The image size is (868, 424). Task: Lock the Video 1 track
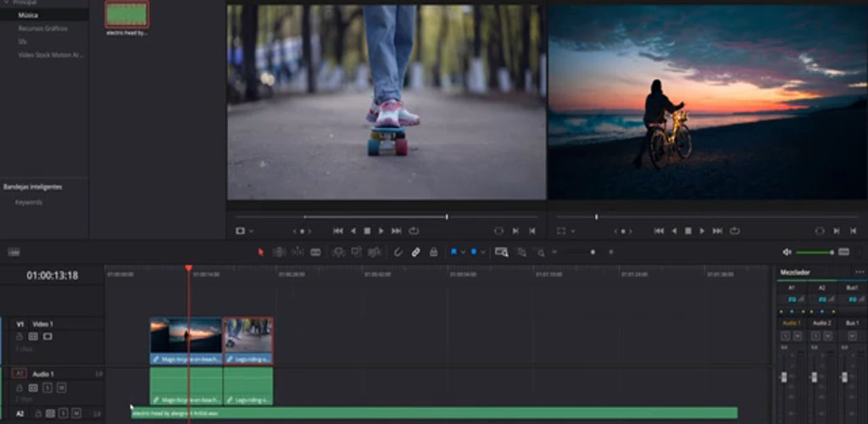click(x=19, y=337)
